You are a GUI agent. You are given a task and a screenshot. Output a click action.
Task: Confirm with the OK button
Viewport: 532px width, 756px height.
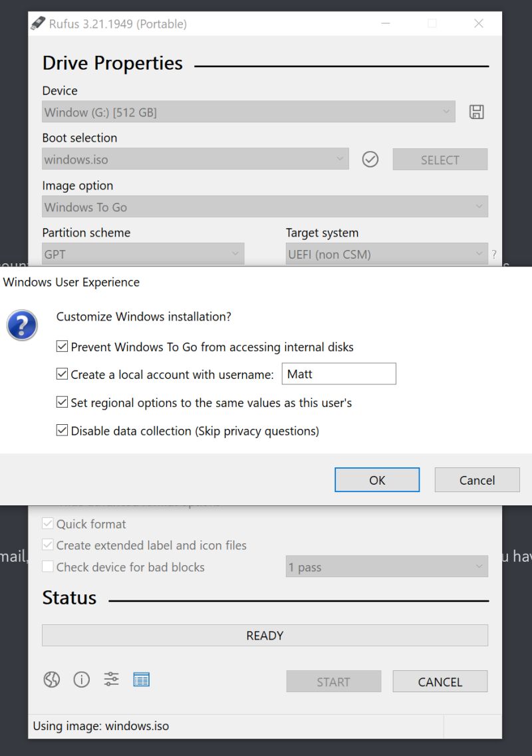pos(376,479)
